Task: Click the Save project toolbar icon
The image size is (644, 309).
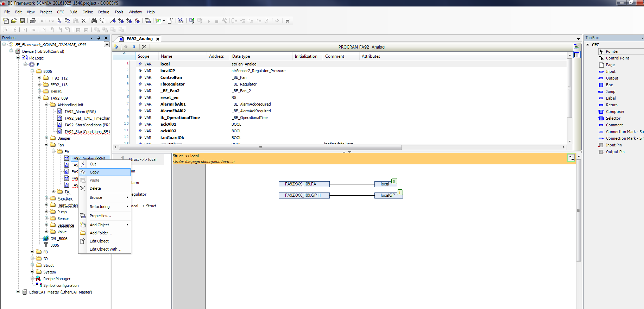Action: (22, 21)
